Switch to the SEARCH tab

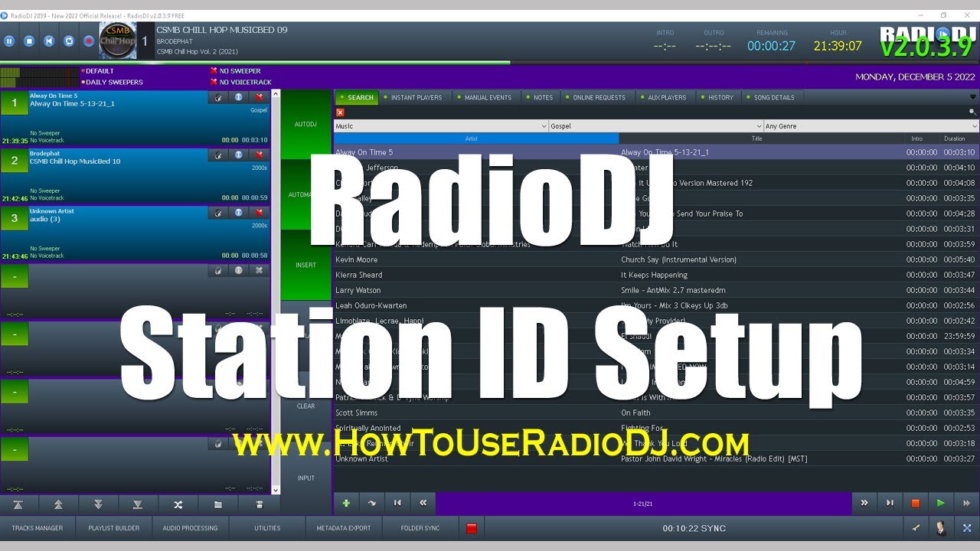[x=356, y=97]
